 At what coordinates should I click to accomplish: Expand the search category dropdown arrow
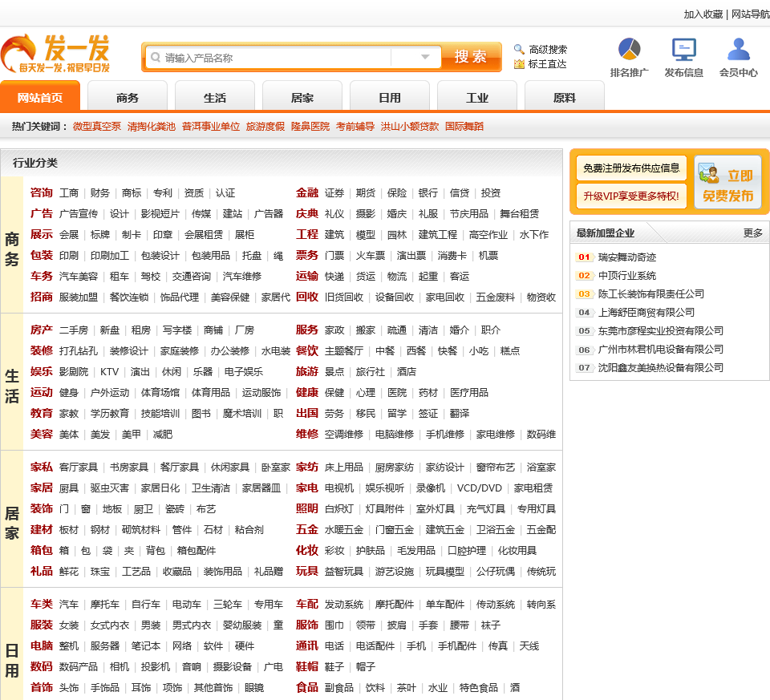click(425, 57)
